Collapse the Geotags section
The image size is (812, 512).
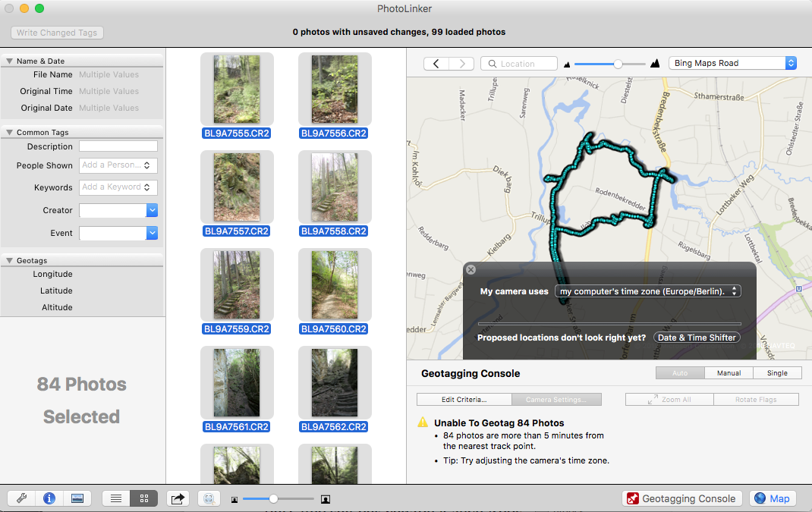click(9, 260)
